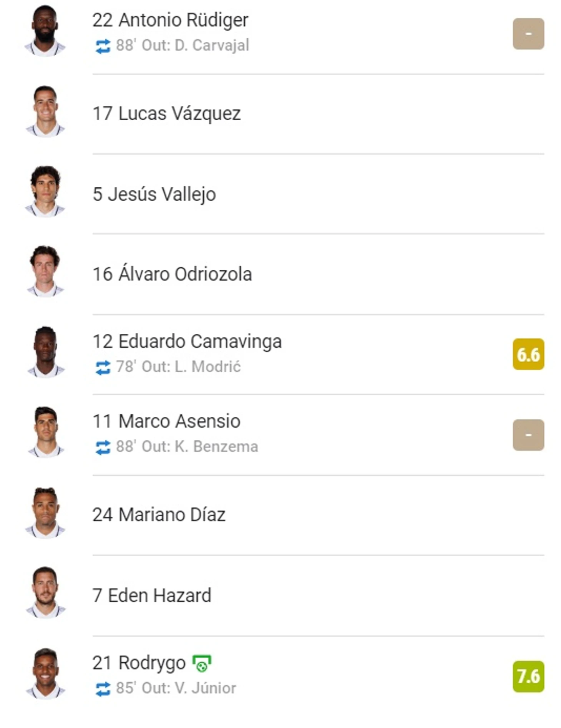This screenshot has height=728, width=561.
Task: Open Antonio Rüdiger's player photo
Action: pyautogui.click(x=45, y=32)
